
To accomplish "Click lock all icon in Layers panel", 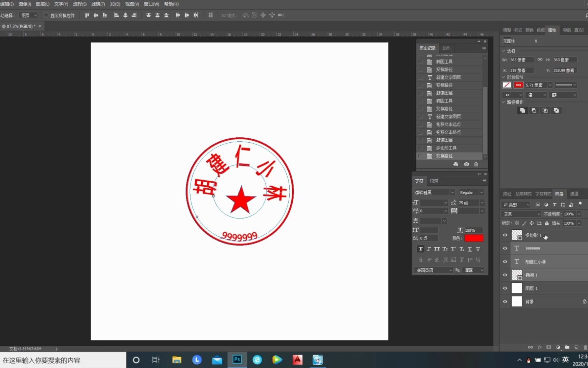I will pos(547,223).
